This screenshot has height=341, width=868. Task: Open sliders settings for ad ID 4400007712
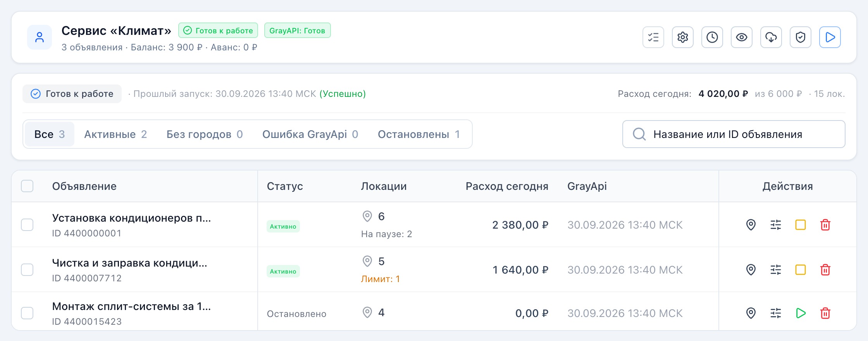[x=776, y=270]
